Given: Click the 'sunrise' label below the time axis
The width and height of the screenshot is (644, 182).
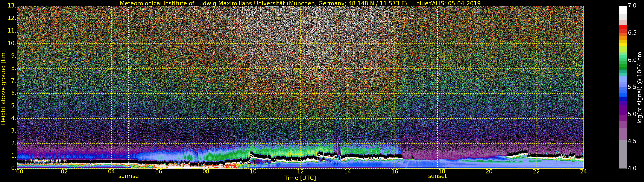Looking at the screenshot, I should click(x=129, y=176).
